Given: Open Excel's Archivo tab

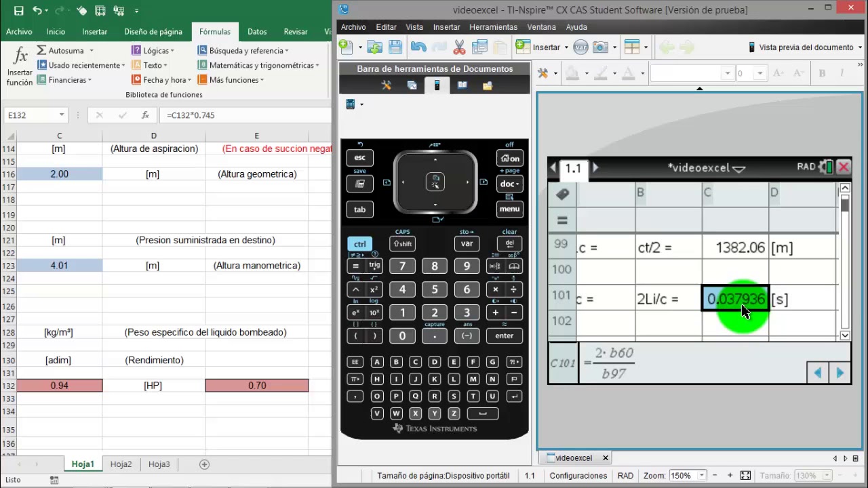Looking at the screenshot, I should [x=19, y=32].
